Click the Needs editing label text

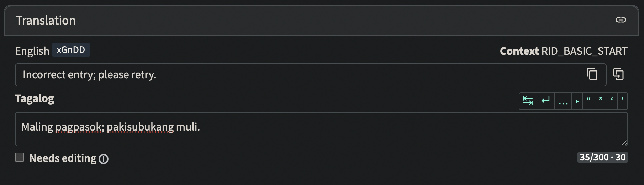(63, 158)
